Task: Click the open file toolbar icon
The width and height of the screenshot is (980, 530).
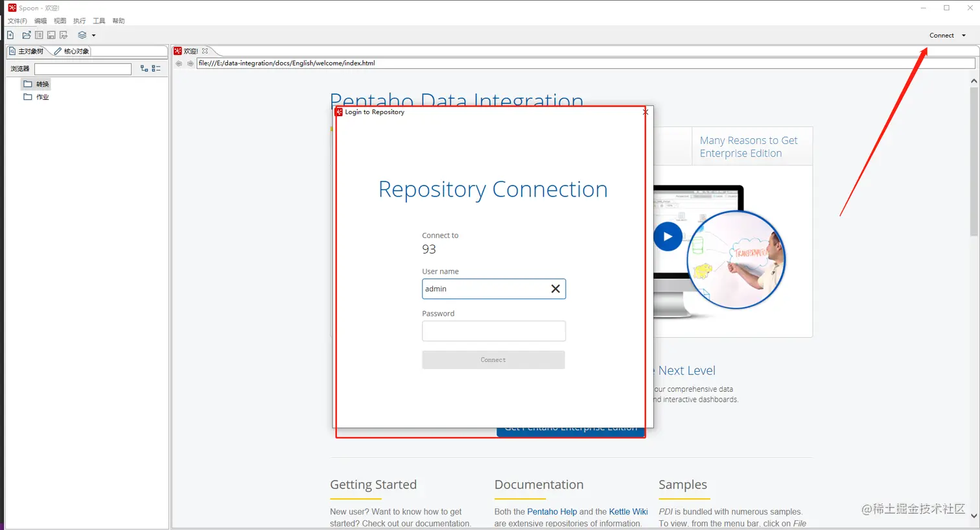Action: click(27, 35)
